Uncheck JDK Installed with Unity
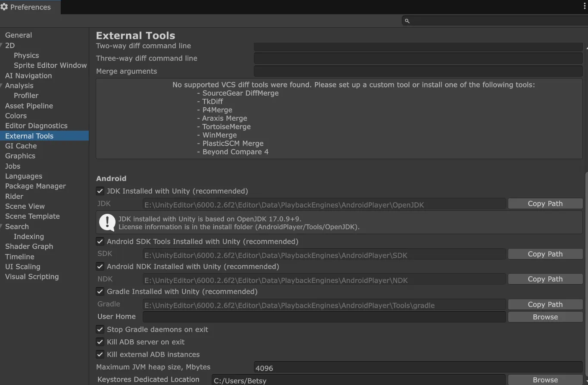 (100, 191)
